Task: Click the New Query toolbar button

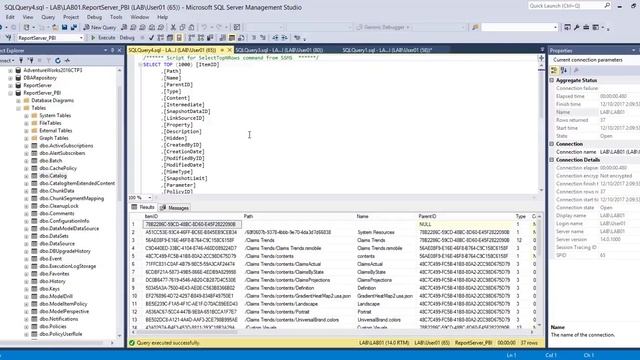Action: [x=100, y=27]
